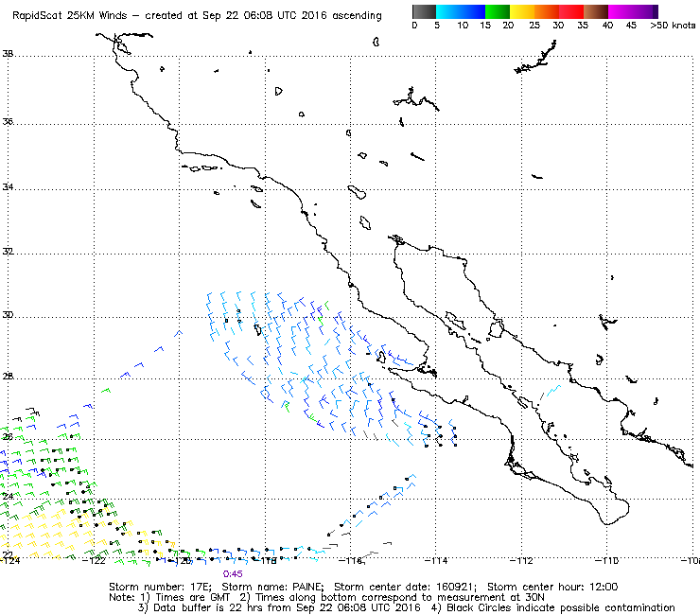Click the purple '0:45' time label
Image resolution: width=700 pixels, height=615 pixels.
[x=233, y=574]
